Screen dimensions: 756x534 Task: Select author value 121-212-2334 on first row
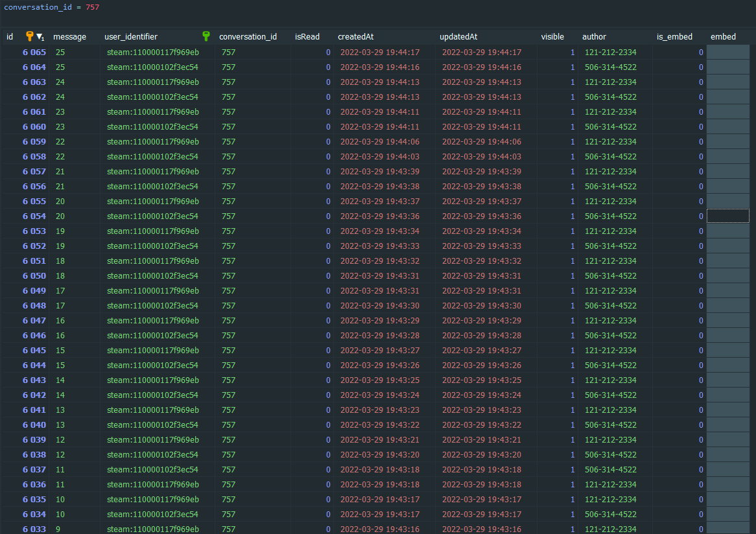coord(611,52)
